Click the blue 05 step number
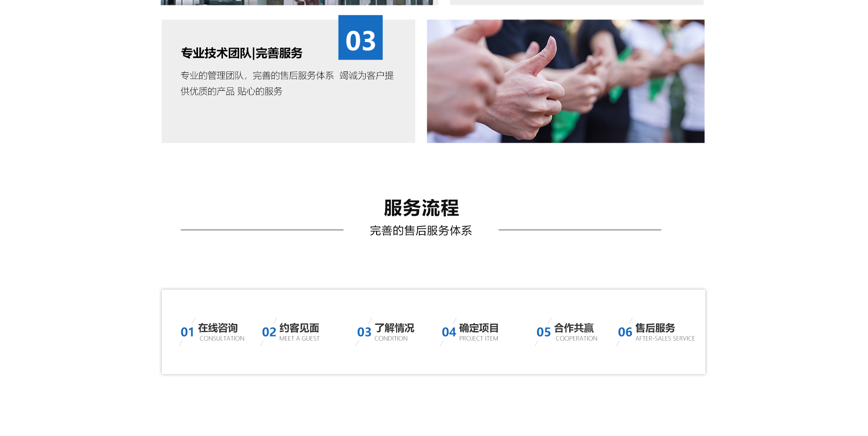The height and width of the screenshot is (436, 868). [x=543, y=333]
